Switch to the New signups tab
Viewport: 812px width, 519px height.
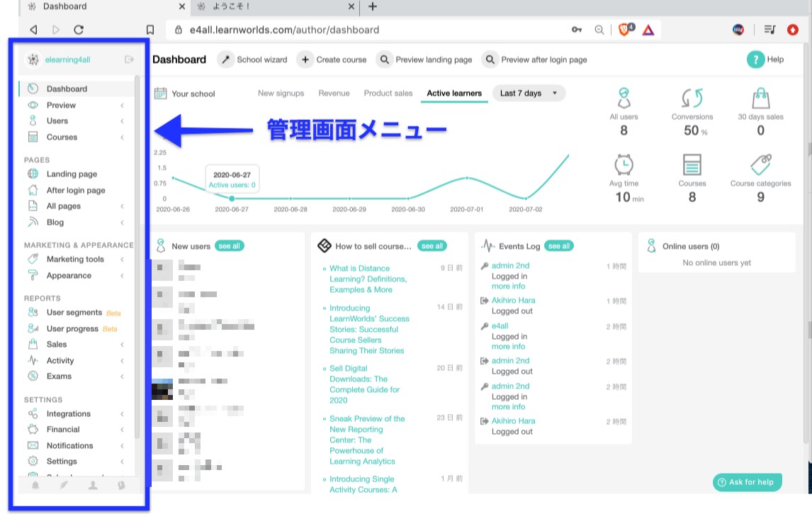pyautogui.click(x=281, y=93)
